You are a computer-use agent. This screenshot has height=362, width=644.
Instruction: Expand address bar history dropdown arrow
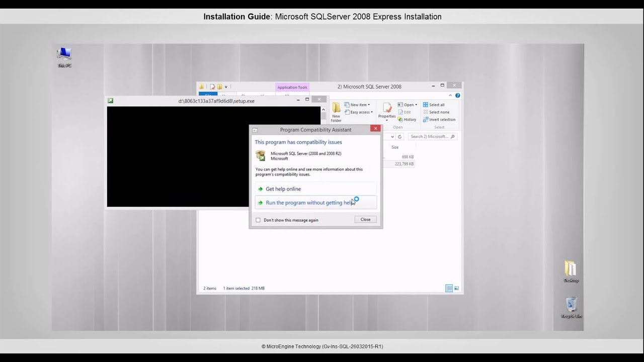(x=392, y=136)
